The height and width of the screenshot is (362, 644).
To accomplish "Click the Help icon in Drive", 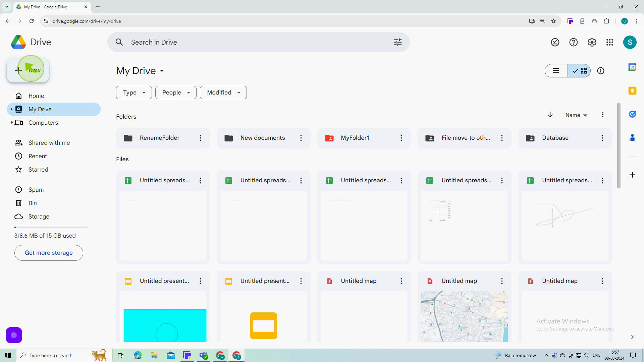I will tap(574, 42).
